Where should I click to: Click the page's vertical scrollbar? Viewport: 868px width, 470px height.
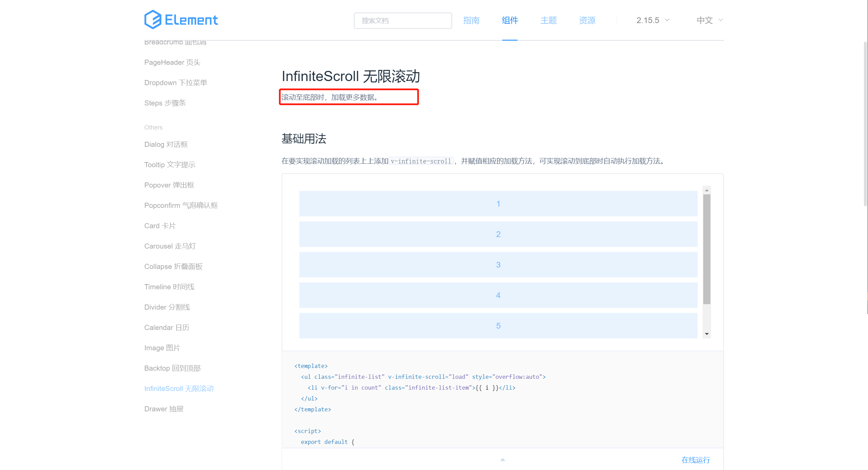(865, 124)
